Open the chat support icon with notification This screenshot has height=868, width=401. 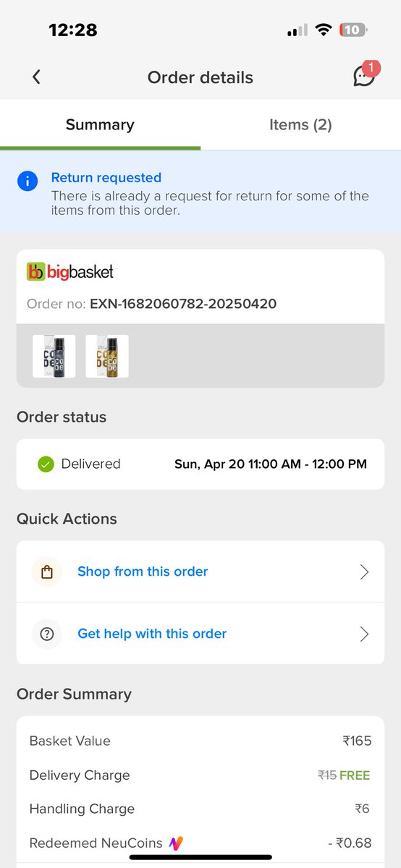click(x=366, y=75)
